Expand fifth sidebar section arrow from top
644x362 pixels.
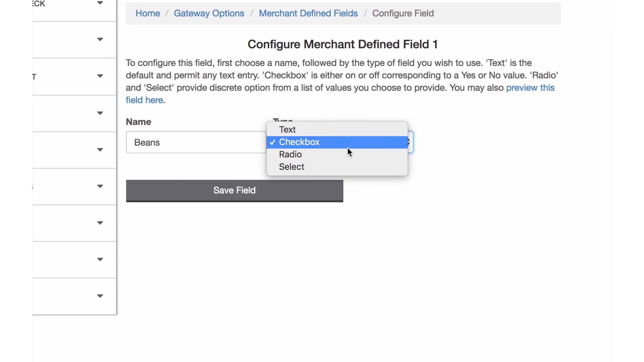pos(100,150)
